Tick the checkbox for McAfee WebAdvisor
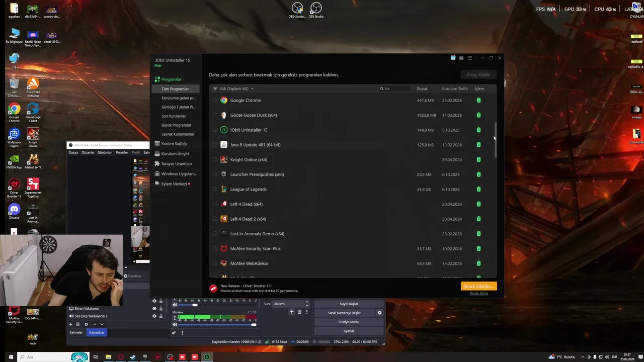 215,263
